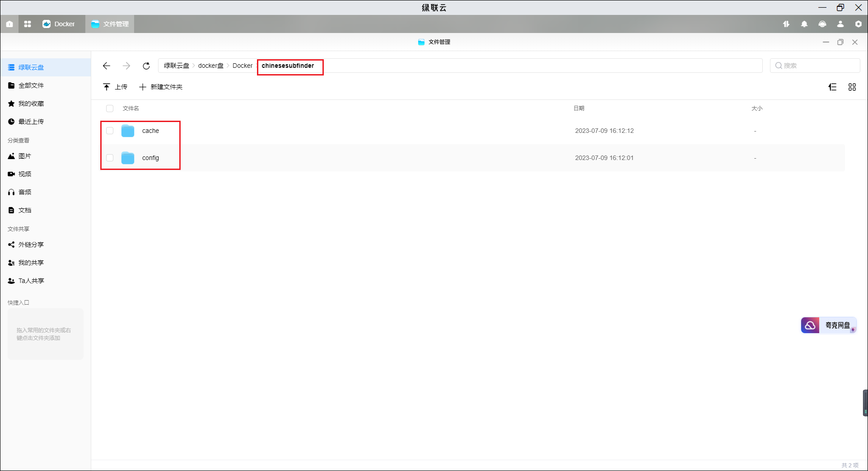Navigate to docker盘 in the breadcrumb

click(210, 66)
